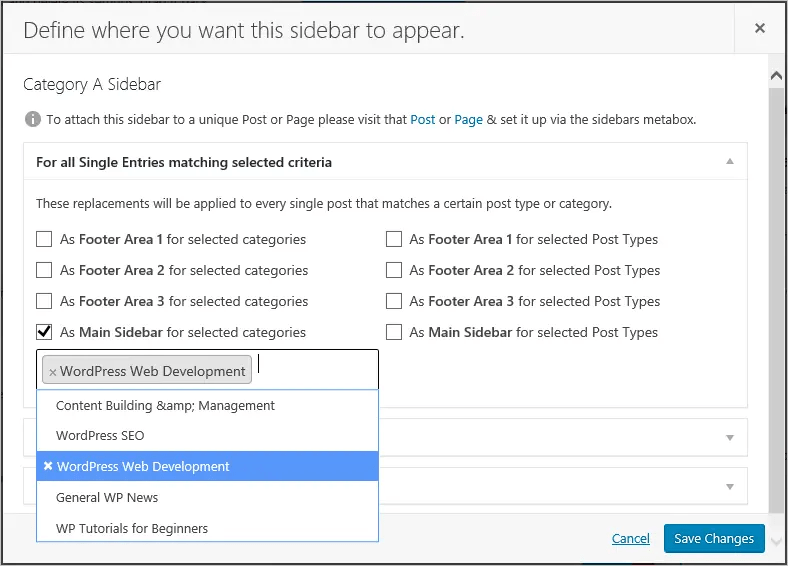The width and height of the screenshot is (788, 566).
Task: Select WP Tutorials for Beginners option
Action: [x=207, y=528]
